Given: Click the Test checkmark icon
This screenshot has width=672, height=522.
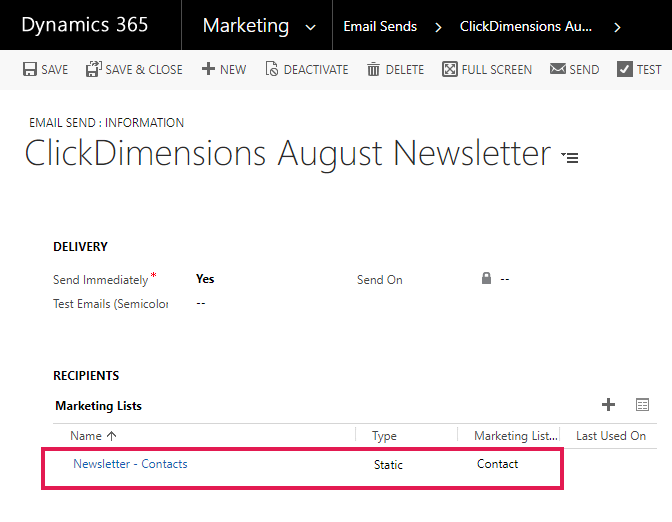Looking at the screenshot, I should point(624,69).
